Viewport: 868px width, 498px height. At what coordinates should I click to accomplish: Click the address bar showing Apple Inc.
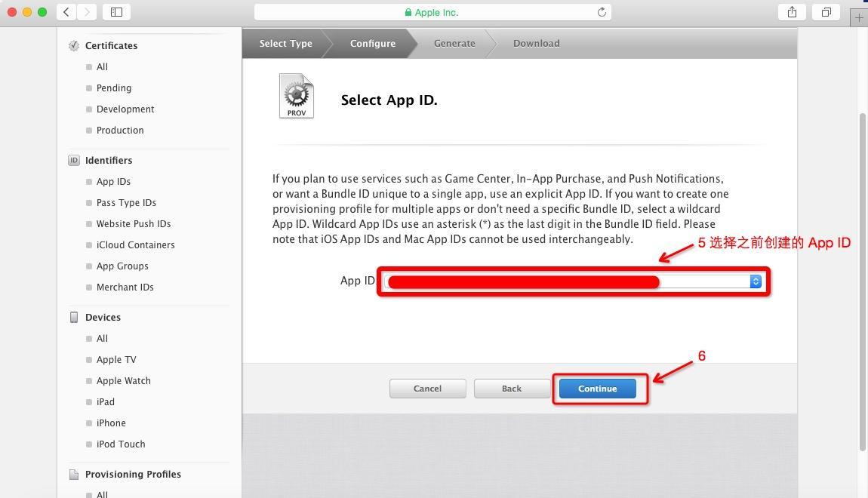(432, 12)
